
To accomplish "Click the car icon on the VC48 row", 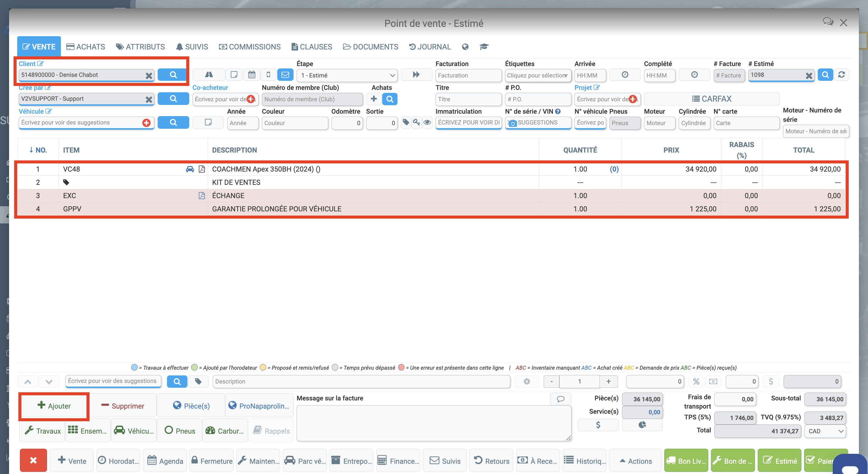I will [x=190, y=169].
